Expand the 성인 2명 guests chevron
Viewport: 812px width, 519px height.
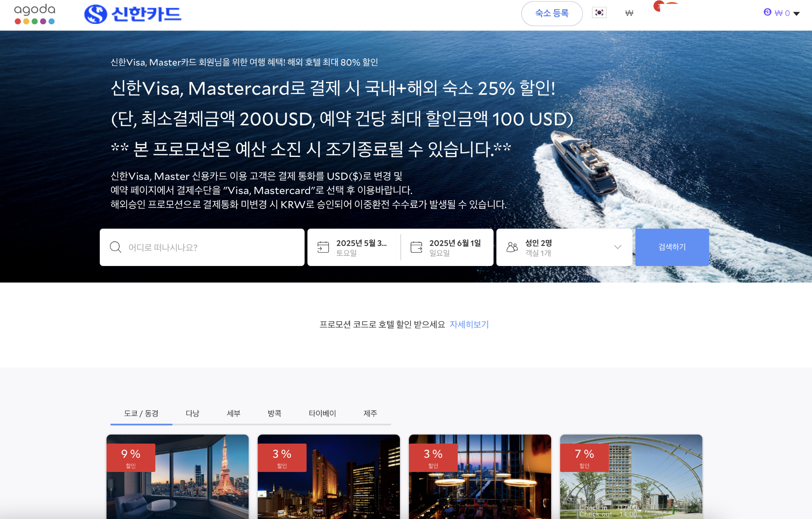pos(618,247)
